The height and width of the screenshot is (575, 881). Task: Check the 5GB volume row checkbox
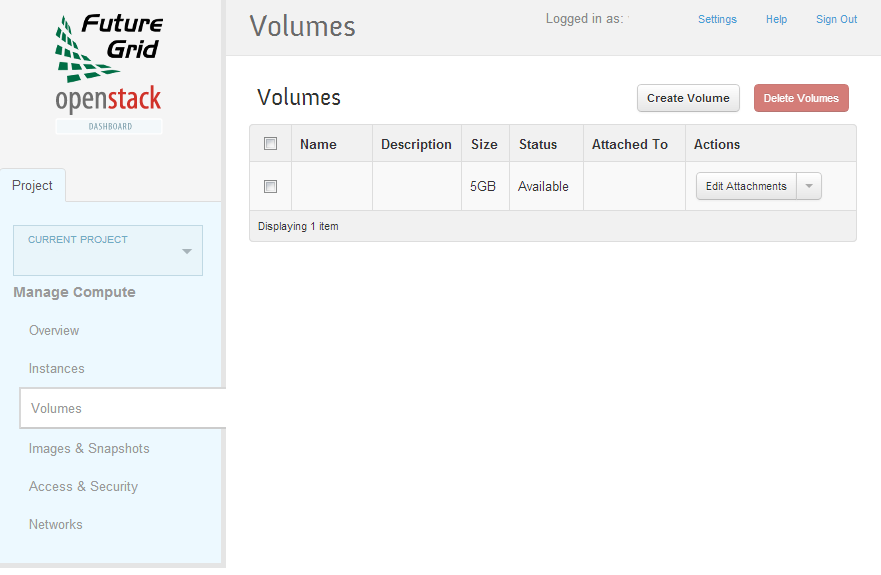pyautogui.click(x=270, y=186)
